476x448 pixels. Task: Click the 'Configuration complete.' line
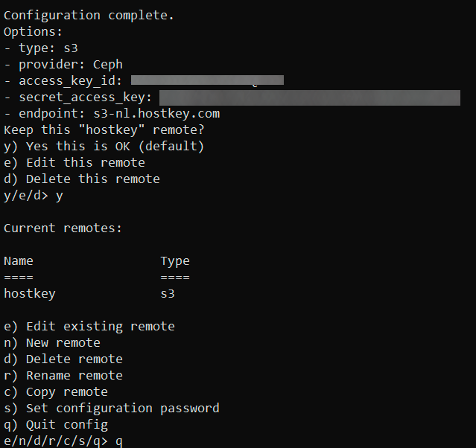coord(89,16)
